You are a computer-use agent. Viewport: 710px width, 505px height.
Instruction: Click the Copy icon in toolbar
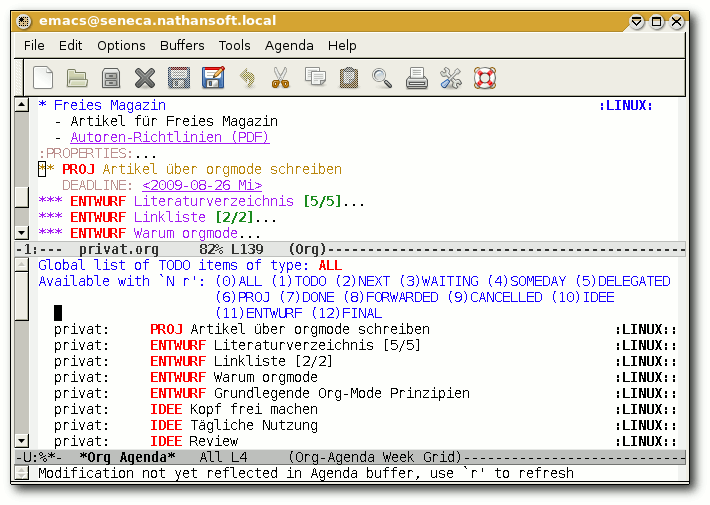click(x=315, y=77)
